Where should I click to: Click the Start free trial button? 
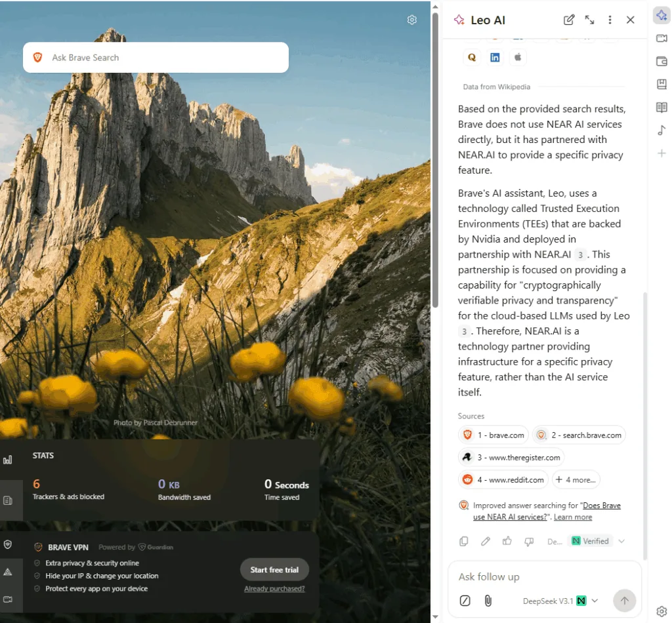[274, 569]
